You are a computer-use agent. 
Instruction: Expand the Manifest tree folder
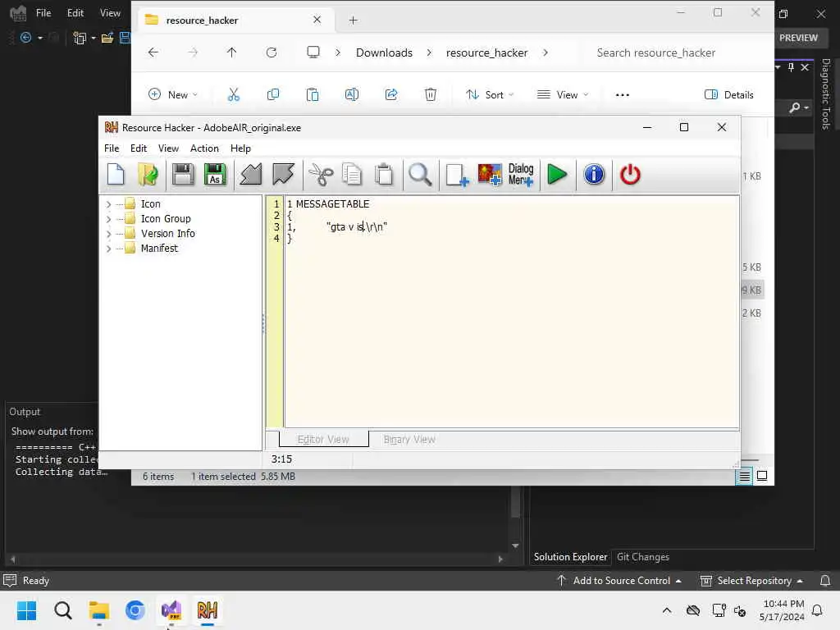click(109, 249)
